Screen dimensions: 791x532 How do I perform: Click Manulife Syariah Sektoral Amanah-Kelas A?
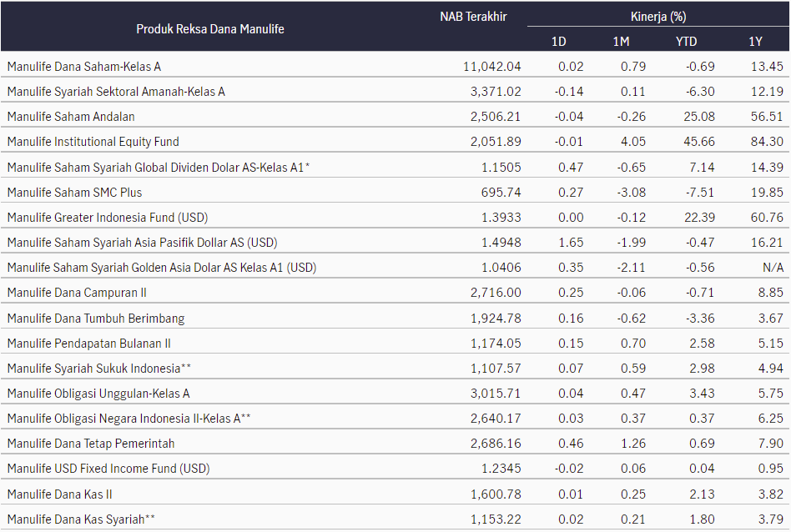click(116, 92)
